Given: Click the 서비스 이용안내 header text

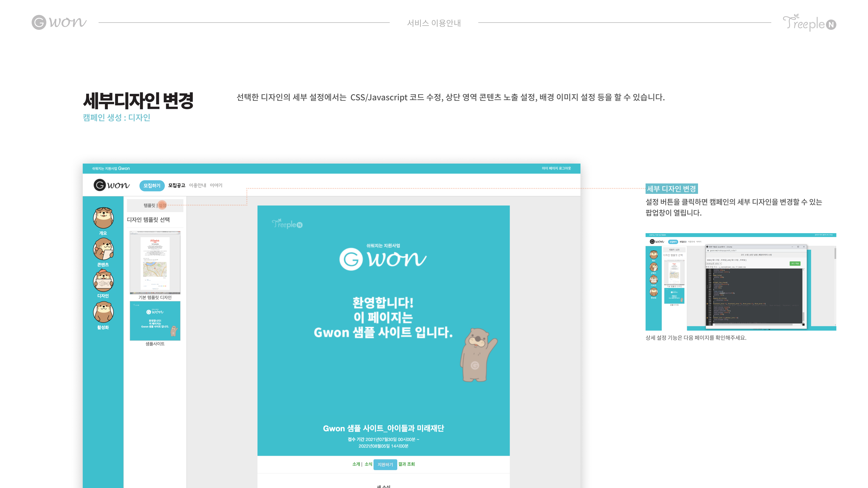Looking at the screenshot, I should click(x=434, y=23).
